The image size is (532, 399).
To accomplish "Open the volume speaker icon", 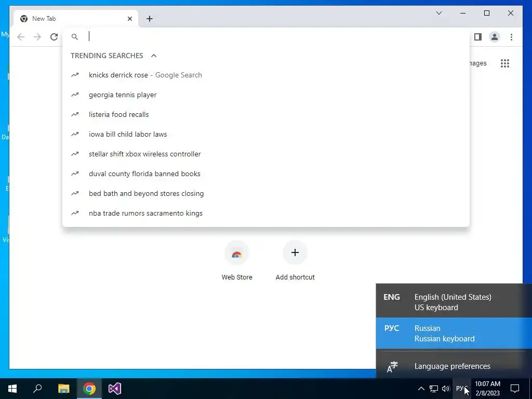I will (446, 389).
